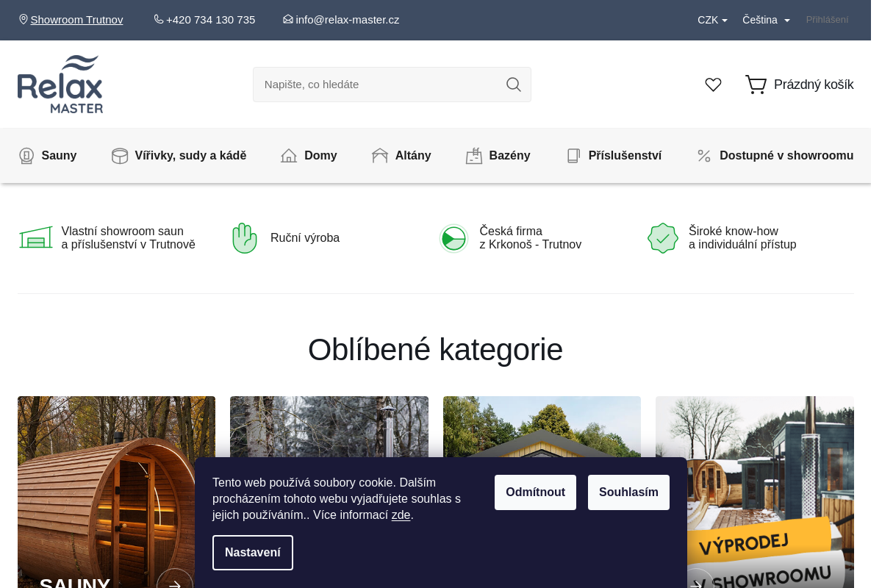Click the 'zde' cookie info link
The image size is (882, 588).
(x=401, y=515)
